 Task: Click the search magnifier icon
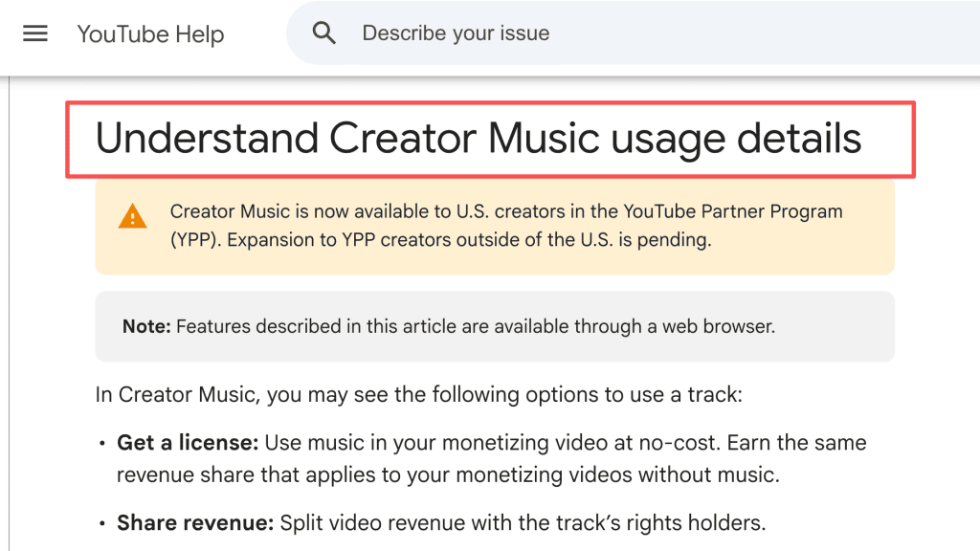point(323,33)
